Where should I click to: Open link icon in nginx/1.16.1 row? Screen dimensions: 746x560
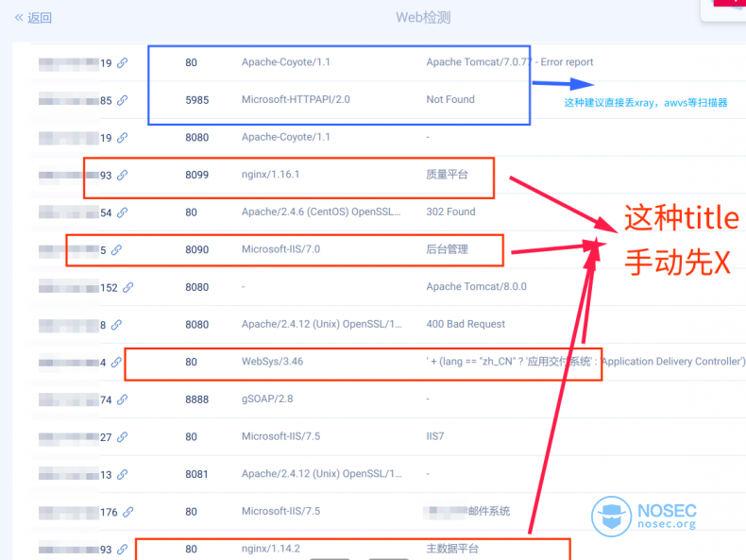click(122, 175)
